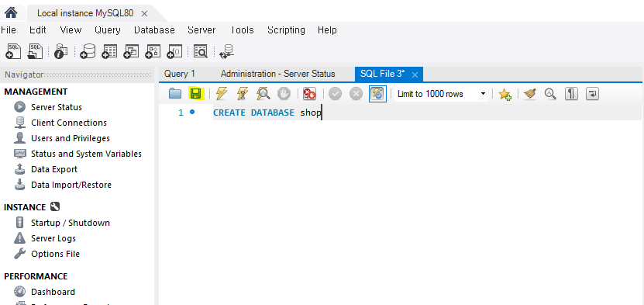
Task: Beautify the query with broom icon
Action: [530, 94]
